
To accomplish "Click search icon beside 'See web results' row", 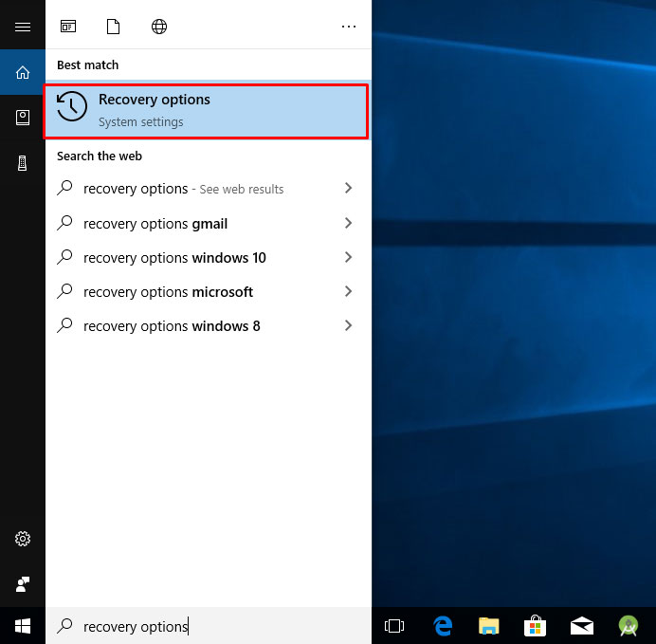I will point(64,188).
